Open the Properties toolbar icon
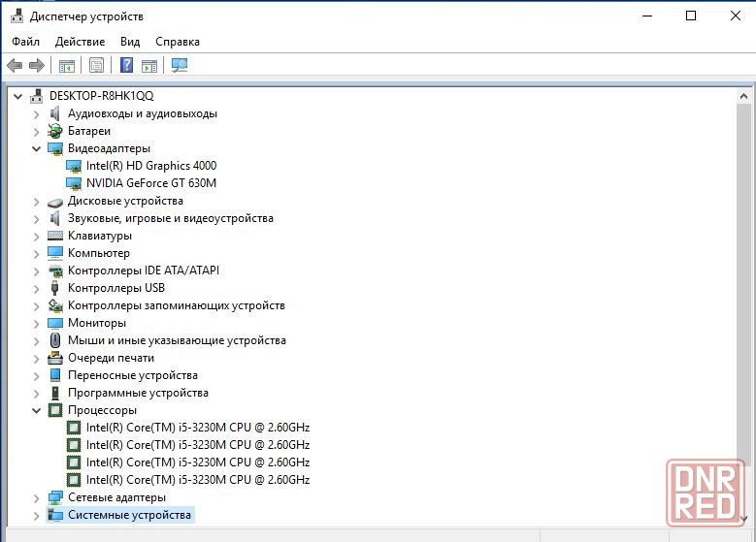This screenshot has width=756, height=542. (96, 65)
